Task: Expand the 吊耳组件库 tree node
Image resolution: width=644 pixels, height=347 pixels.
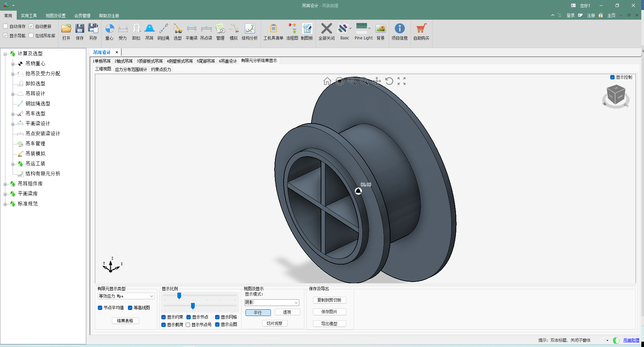Action: click(x=5, y=184)
